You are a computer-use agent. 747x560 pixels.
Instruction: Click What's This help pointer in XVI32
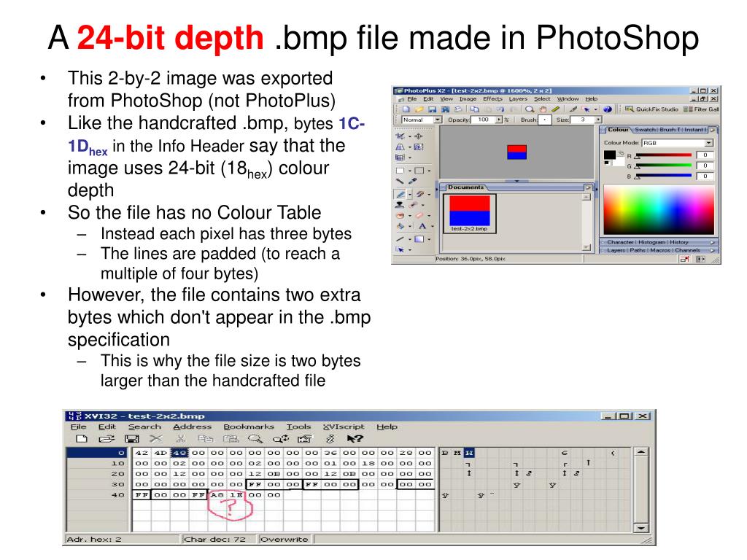tap(355, 438)
